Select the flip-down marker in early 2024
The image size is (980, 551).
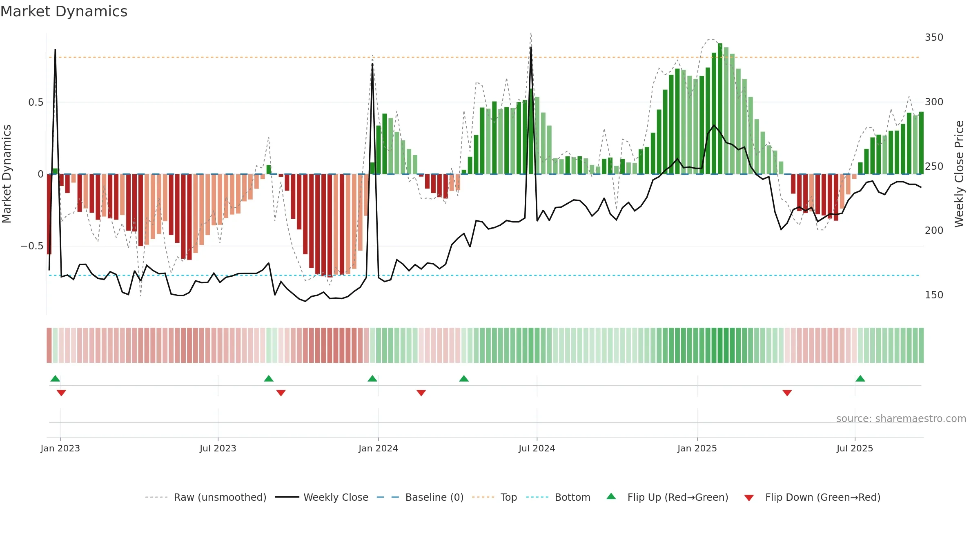[x=421, y=393]
